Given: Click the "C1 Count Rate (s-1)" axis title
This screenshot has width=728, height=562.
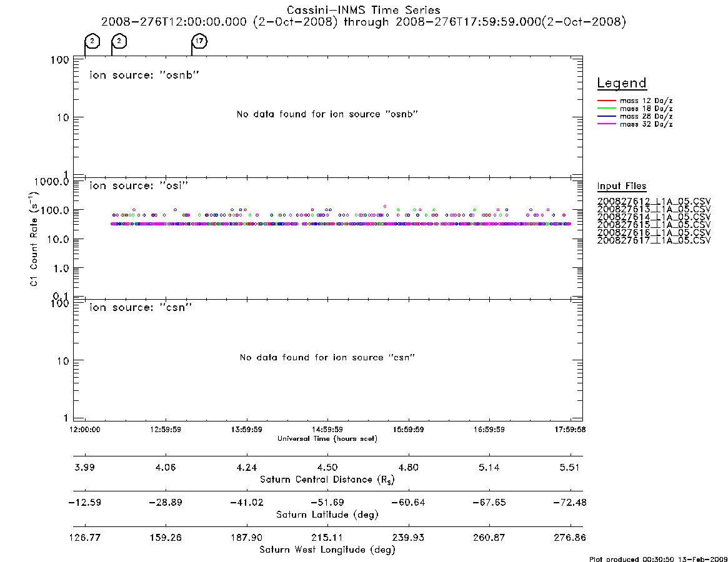Looking at the screenshot, I should point(34,239).
